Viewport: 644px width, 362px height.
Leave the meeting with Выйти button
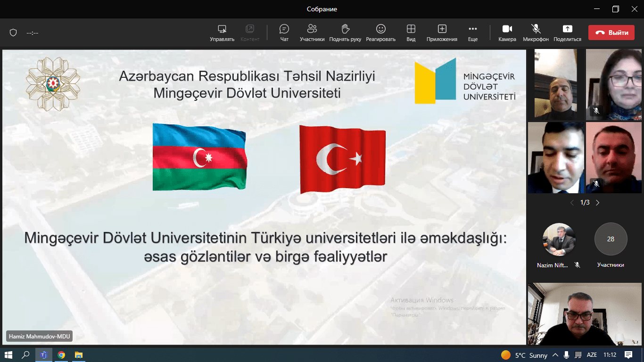click(611, 33)
